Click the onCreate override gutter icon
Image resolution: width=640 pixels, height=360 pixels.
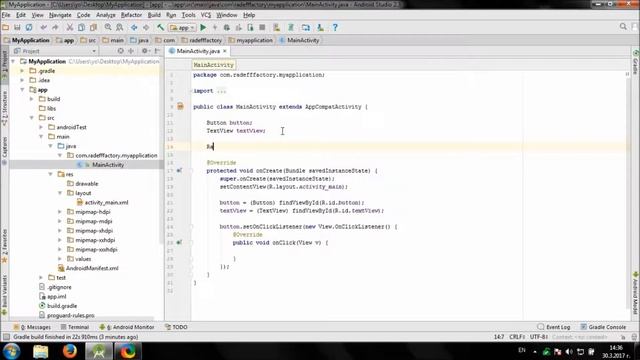179,171
